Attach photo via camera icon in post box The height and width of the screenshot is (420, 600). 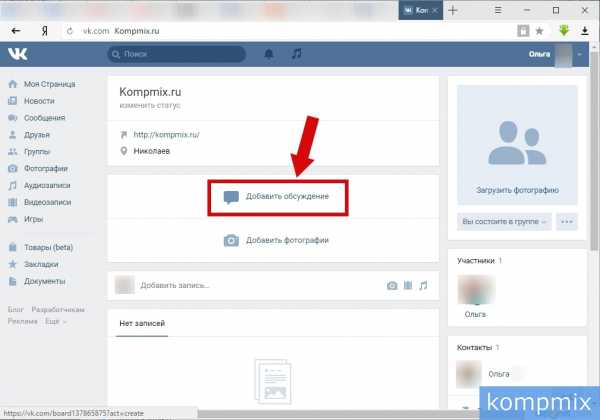[x=392, y=285]
